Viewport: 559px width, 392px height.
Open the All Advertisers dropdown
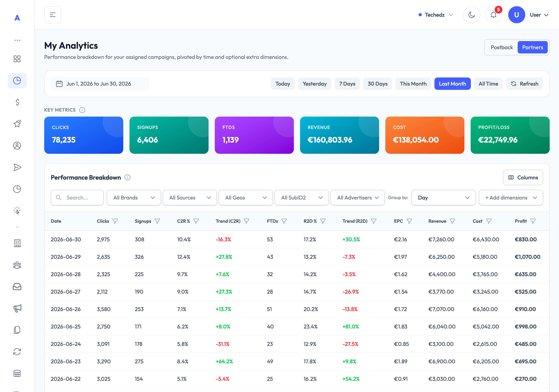pyautogui.click(x=358, y=198)
